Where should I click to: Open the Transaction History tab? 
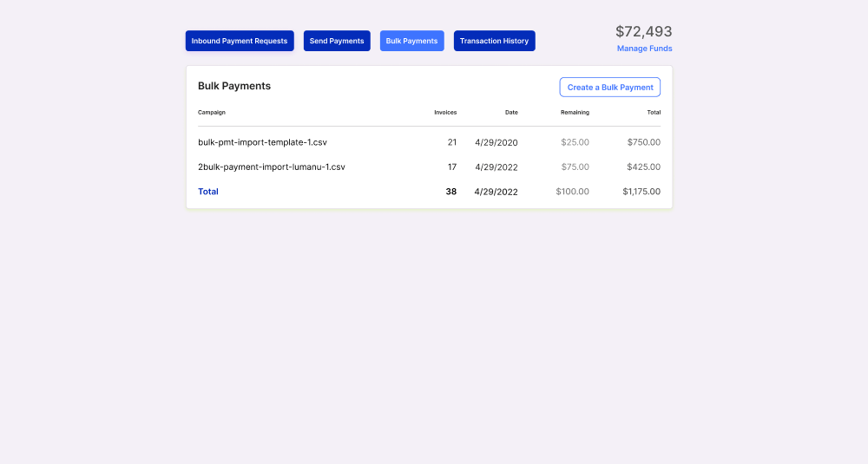(495, 41)
